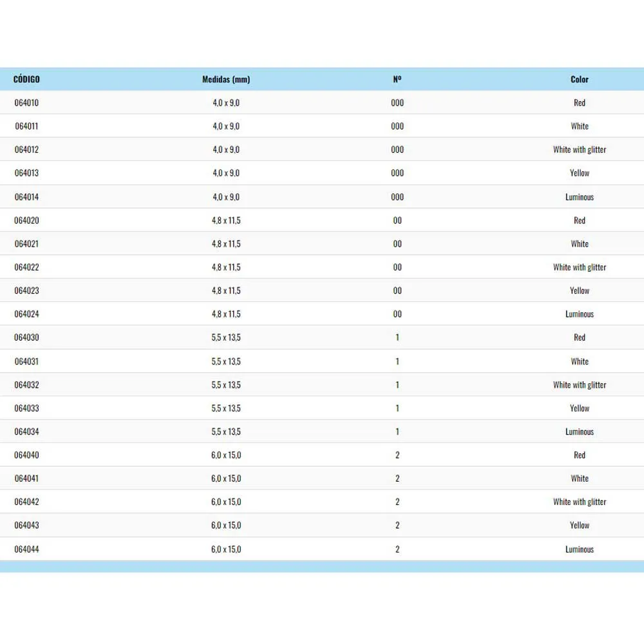Image resolution: width=644 pixels, height=644 pixels.
Task: Click the CÓDIGO column header
Action: (26, 79)
